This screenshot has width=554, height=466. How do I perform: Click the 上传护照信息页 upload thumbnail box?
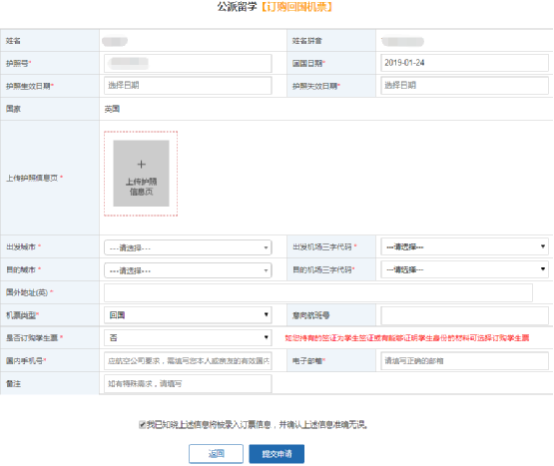pyautogui.click(x=141, y=173)
